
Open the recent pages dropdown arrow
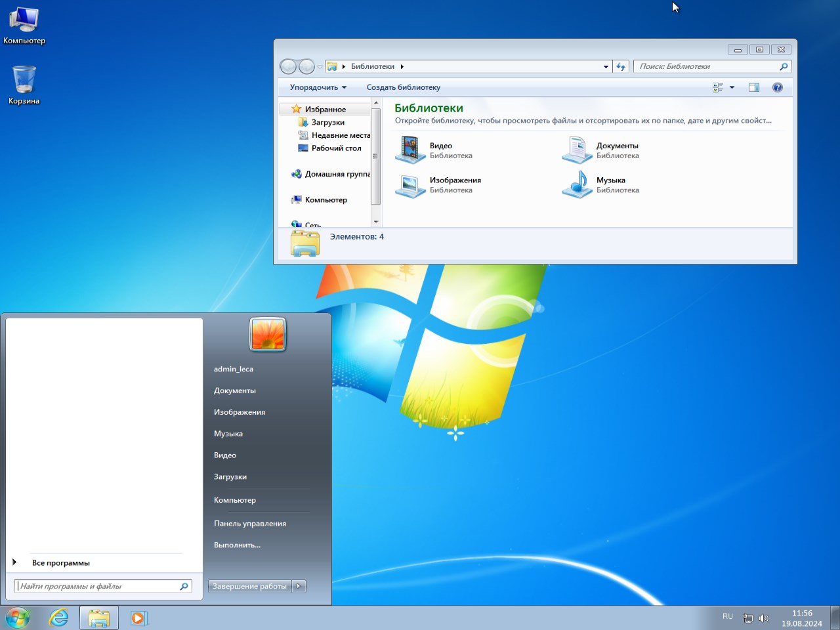tap(320, 66)
